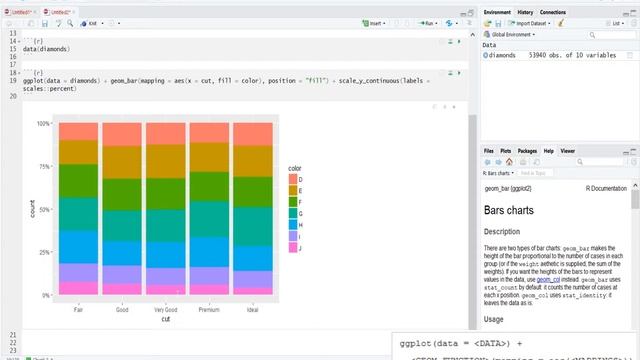Viewport: 640px width, 360px height.
Task: Click the D color swatch in legend
Action: click(293, 179)
